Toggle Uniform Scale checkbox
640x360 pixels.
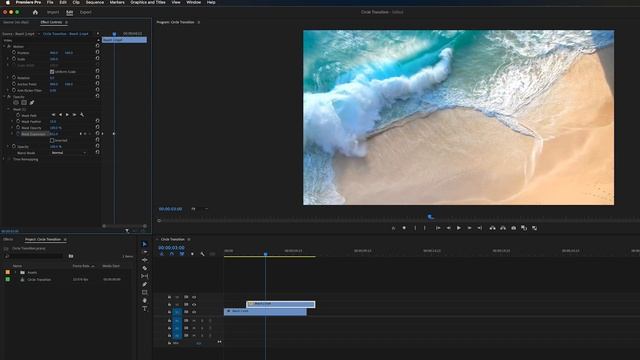pos(52,72)
